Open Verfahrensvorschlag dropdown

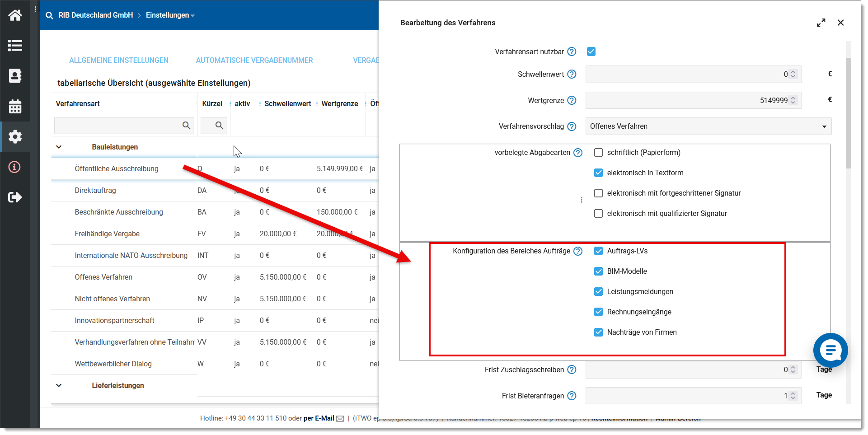[708, 126]
